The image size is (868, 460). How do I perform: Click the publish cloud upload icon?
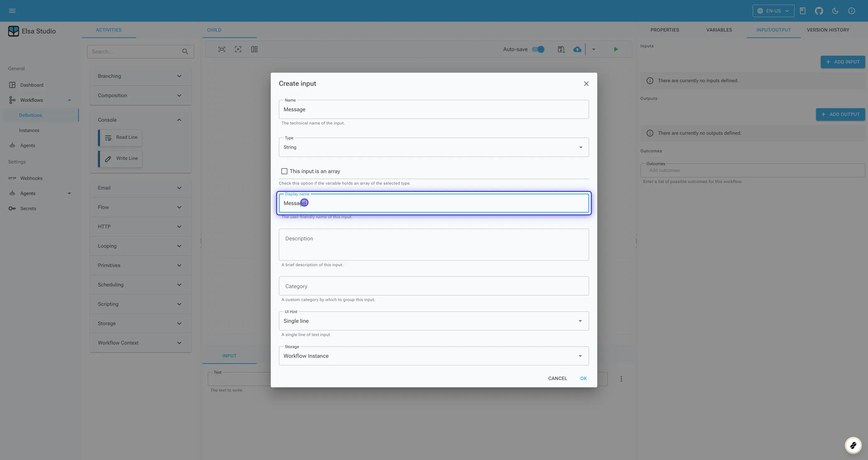coord(577,49)
